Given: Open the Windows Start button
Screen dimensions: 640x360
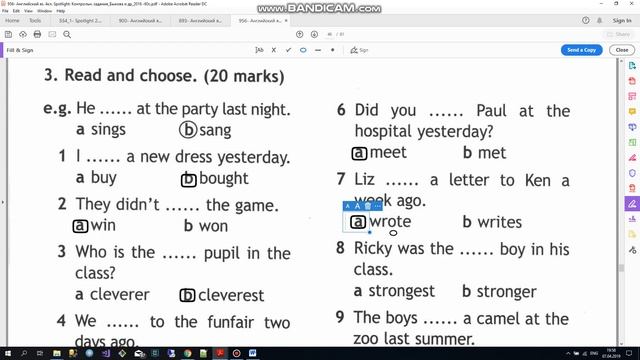Looking at the screenshot, I should click(8, 353).
